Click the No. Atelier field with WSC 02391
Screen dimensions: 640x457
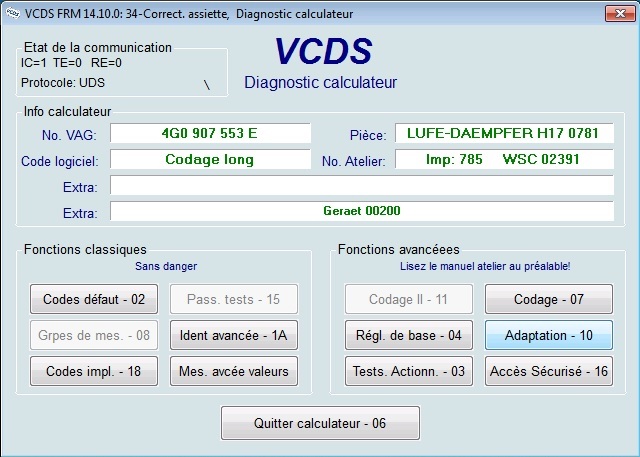pyautogui.click(x=504, y=159)
